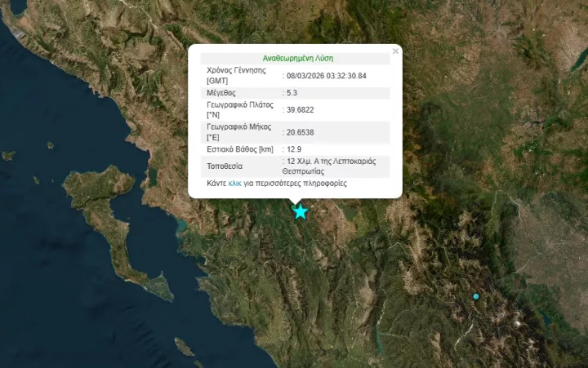Screen dimensions: 588x368
Task: Close the earthquake info popup
Action: pos(396,51)
